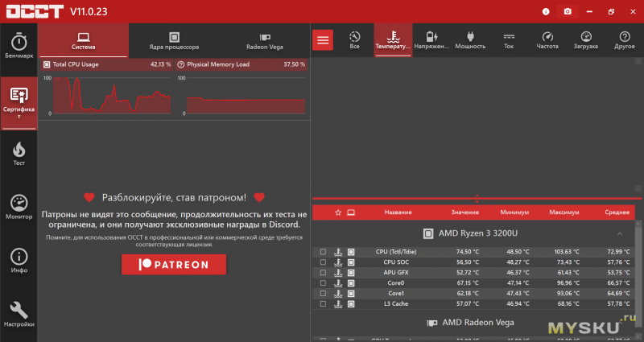Click L3 Cache average 57,78 °C
The height and width of the screenshot is (342, 644).
pos(617,304)
